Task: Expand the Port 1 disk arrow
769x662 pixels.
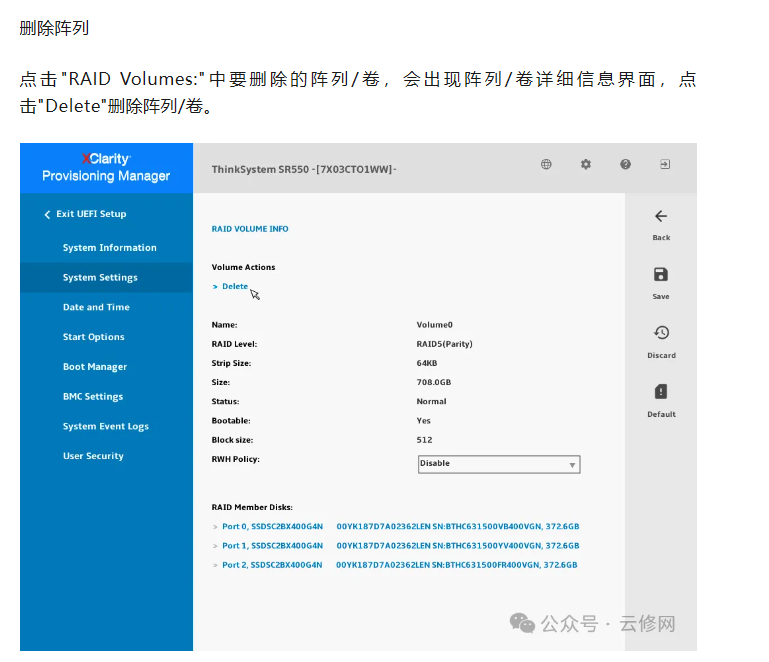Action: click(x=215, y=546)
